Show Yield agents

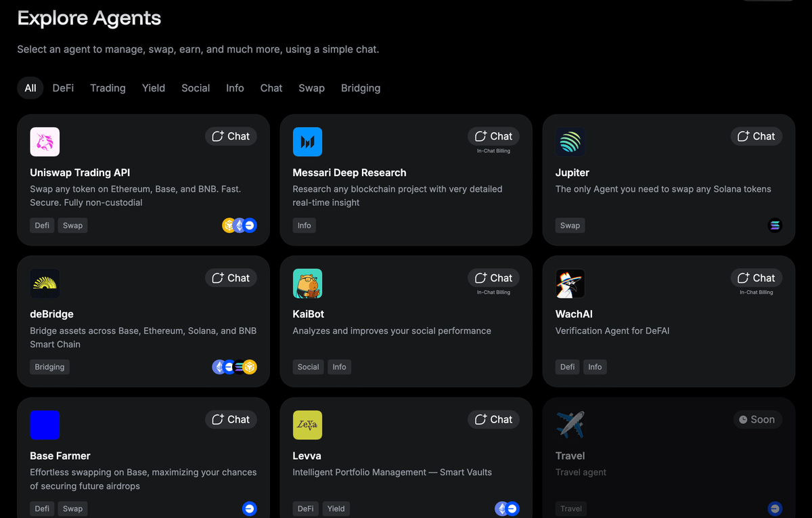(154, 88)
